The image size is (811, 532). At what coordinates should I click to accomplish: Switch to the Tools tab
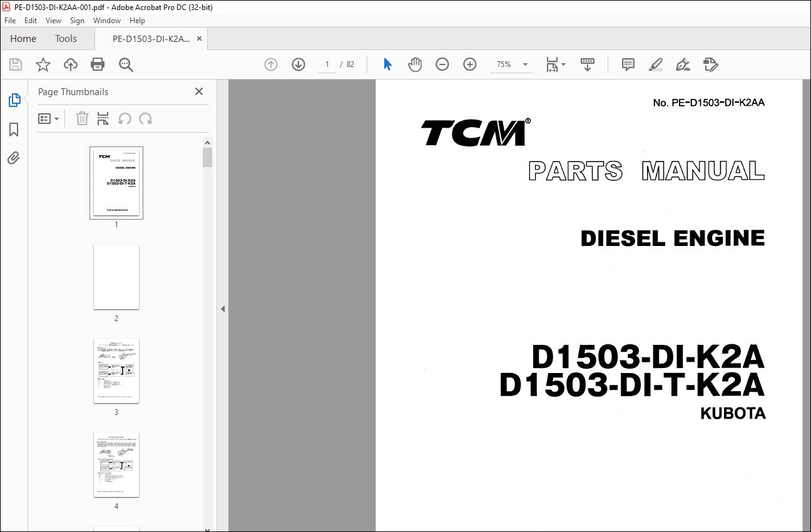tap(66, 39)
